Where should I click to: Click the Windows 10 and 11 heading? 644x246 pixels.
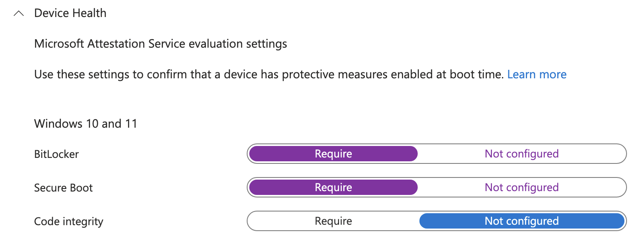pos(85,123)
